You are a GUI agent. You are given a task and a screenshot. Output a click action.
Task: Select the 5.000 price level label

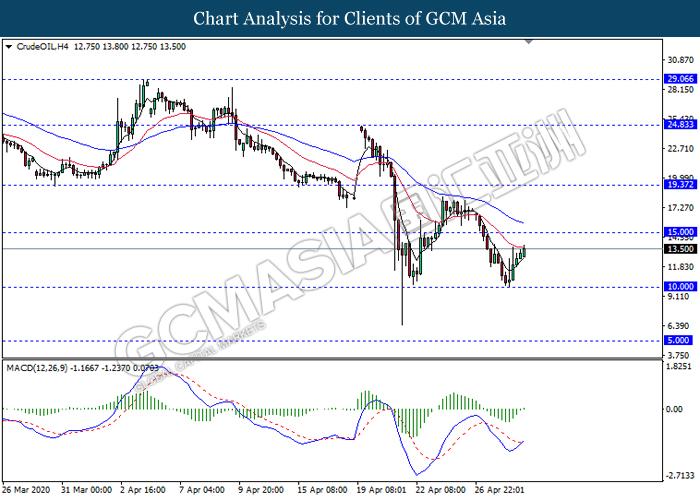point(678,340)
